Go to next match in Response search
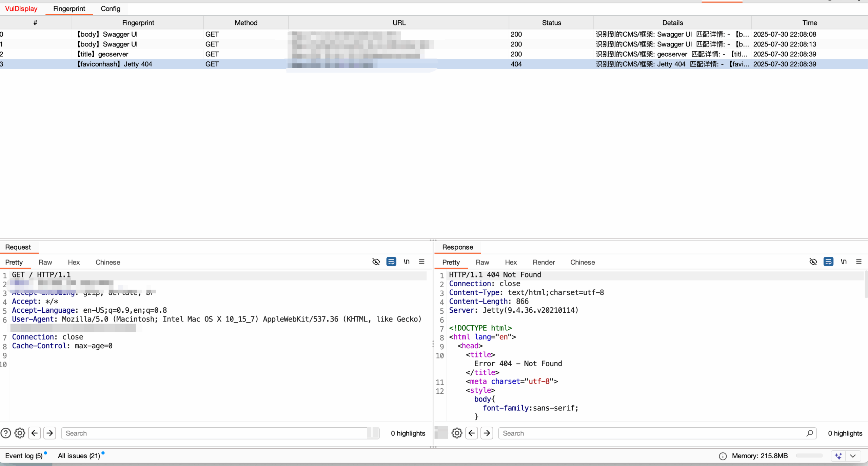 487,433
